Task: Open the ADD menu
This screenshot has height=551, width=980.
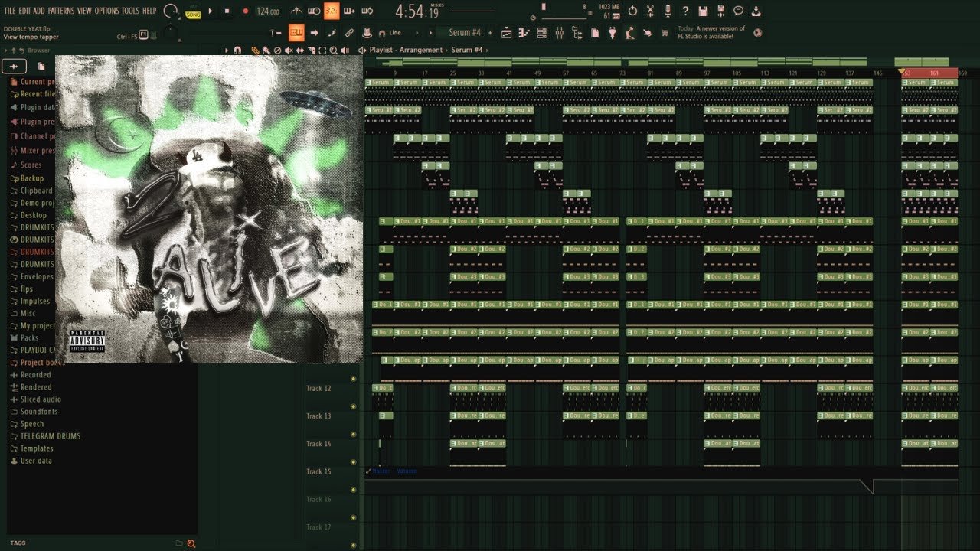Action: [39, 11]
